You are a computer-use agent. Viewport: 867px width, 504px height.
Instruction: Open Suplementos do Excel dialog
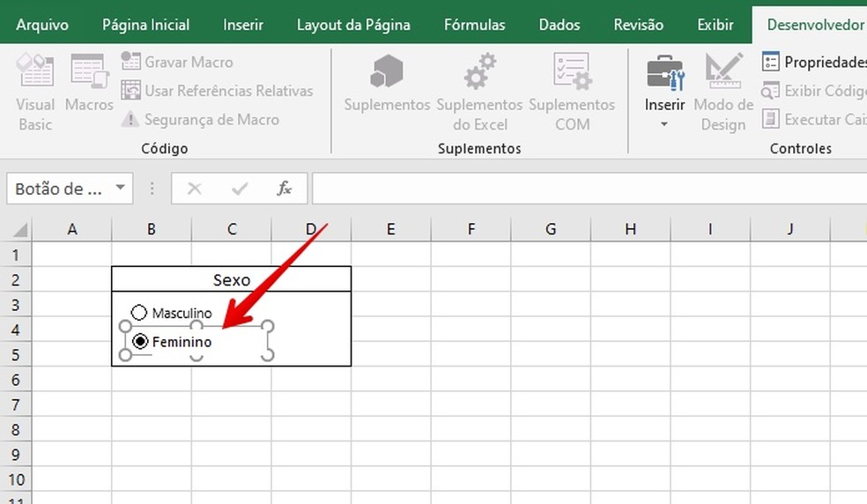[479, 93]
